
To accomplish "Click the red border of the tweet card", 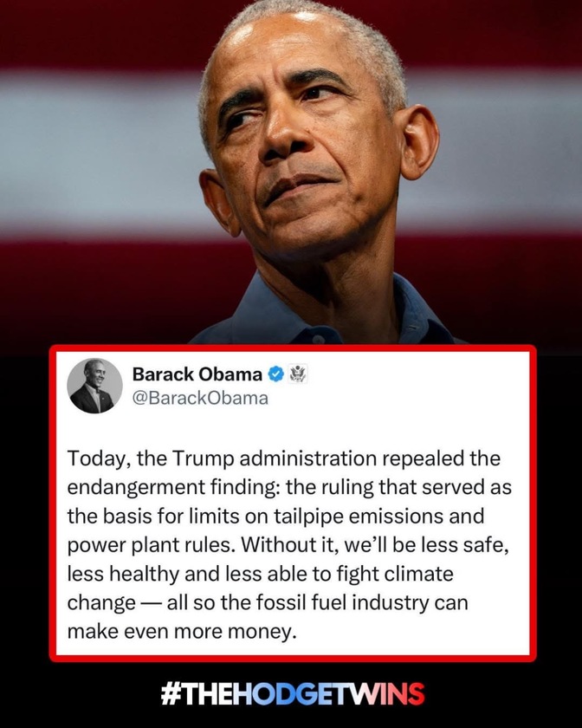I will click(293, 348).
